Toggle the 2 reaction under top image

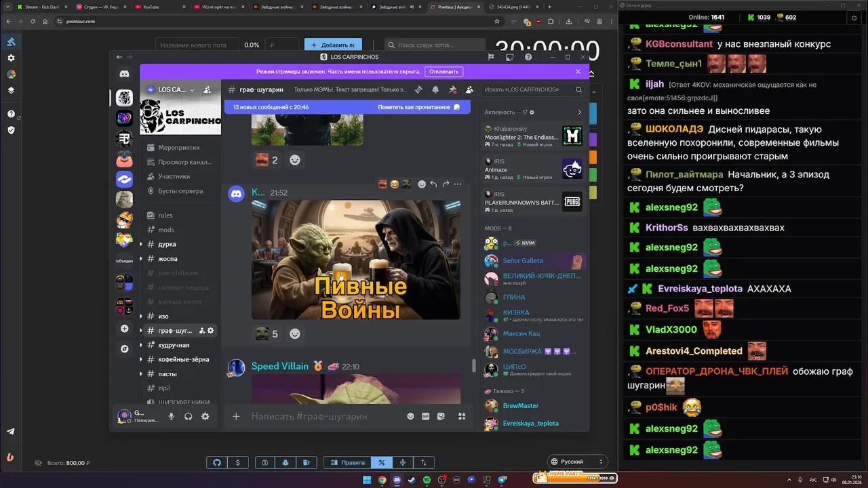click(x=267, y=160)
